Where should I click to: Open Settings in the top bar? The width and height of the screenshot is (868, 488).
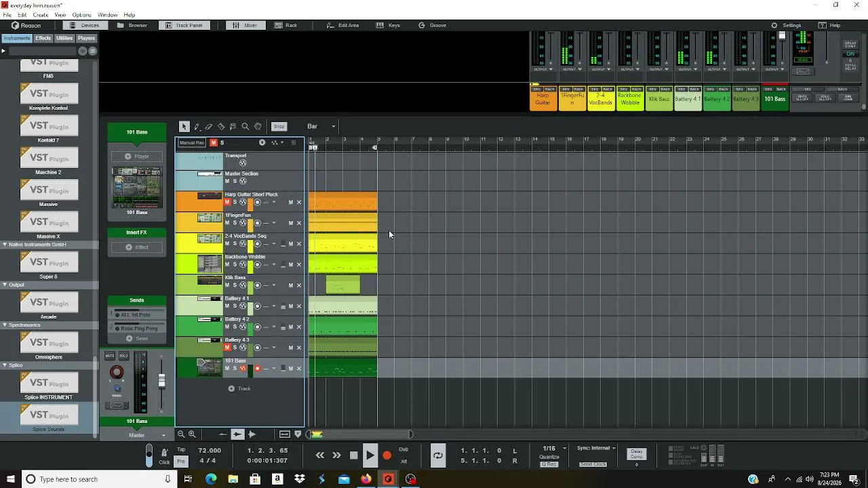pos(787,26)
